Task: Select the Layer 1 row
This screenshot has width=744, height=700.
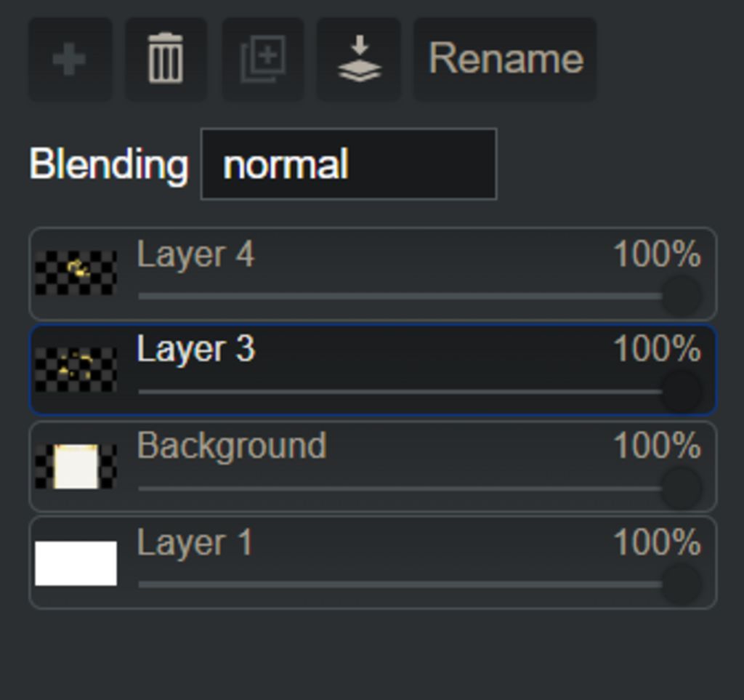Action: tap(373, 563)
